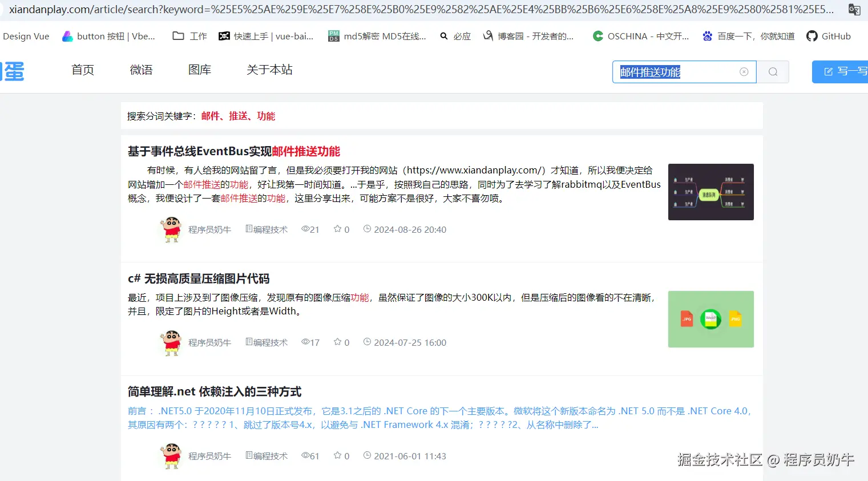This screenshot has height=481, width=868.
Task: Open the Design Vue bookmark
Action: click(x=26, y=36)
